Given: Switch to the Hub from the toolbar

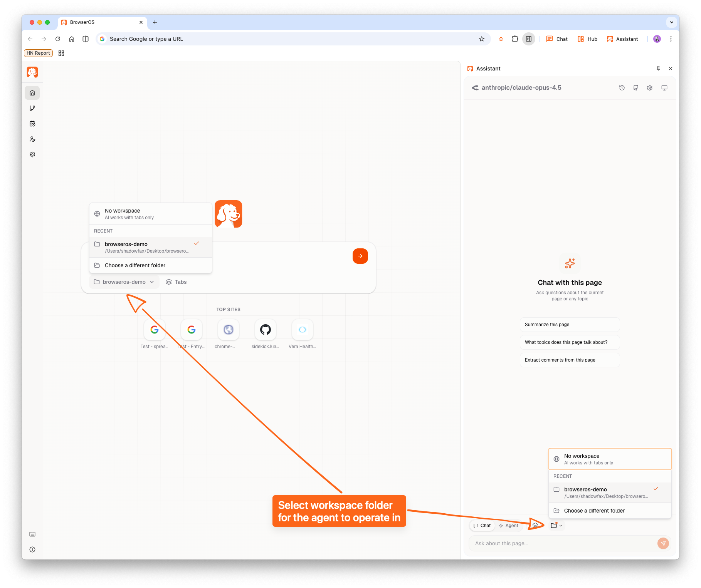Looking at the screenshot, I should (x=587, y=39).
